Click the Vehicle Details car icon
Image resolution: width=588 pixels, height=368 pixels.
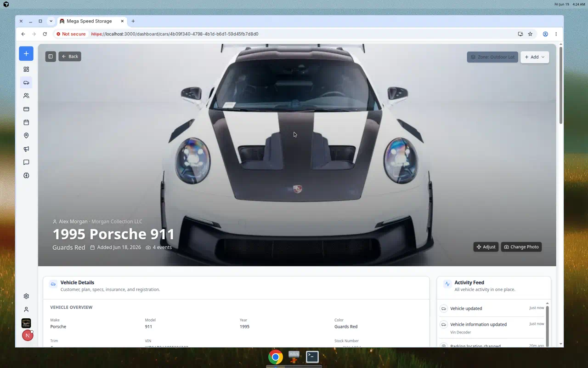coord(53,284)
